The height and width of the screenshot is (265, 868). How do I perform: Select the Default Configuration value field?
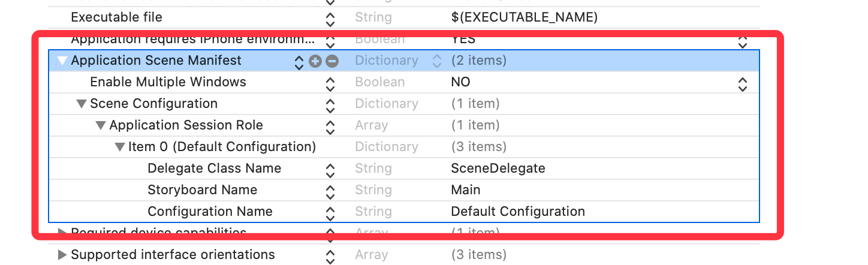point(517,212)
